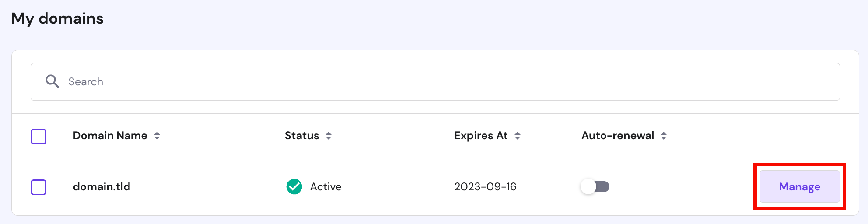
Task: Click sort arrows beside Status
Action: tap(329, 136)
